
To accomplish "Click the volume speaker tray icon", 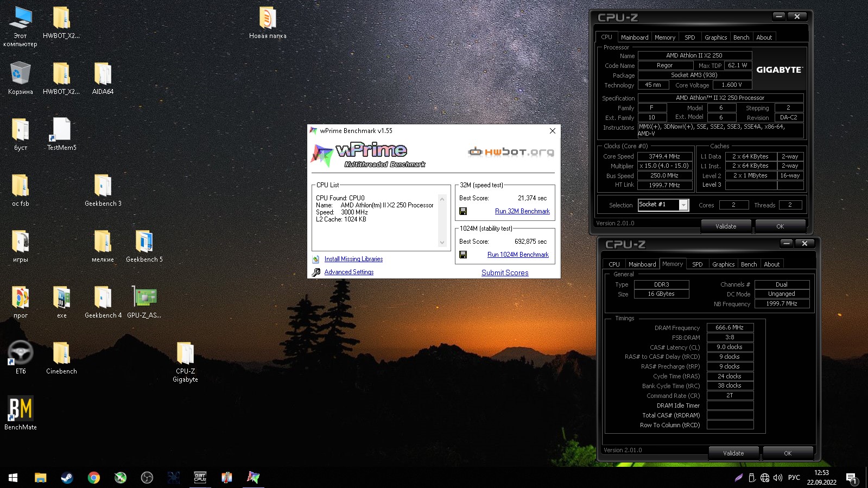I will tap(778, 478).
